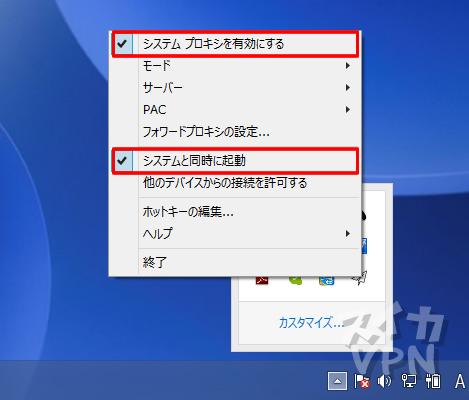Uncheck システム プロキシを有効にする option
The height and width of the screenshot is (400, 469).
235,44
